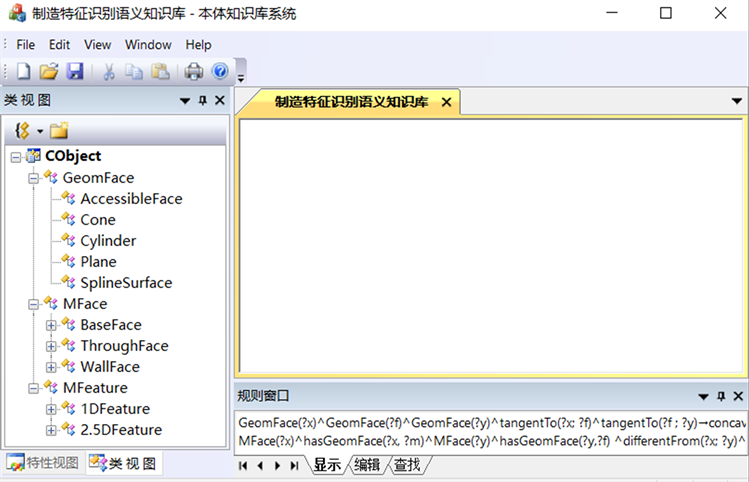The image size is (749, 482).
Task: Select the Cylinder class in tree
Action: click(108, 241)
